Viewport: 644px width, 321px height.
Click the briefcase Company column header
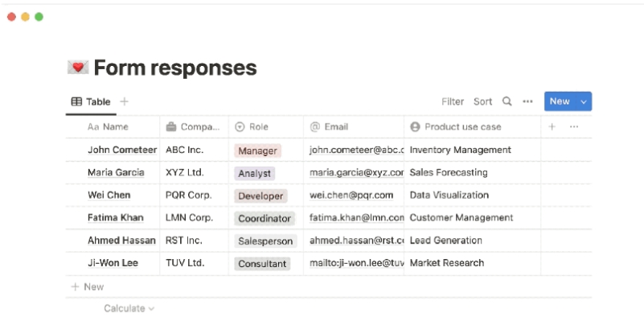tap(194, 127)
